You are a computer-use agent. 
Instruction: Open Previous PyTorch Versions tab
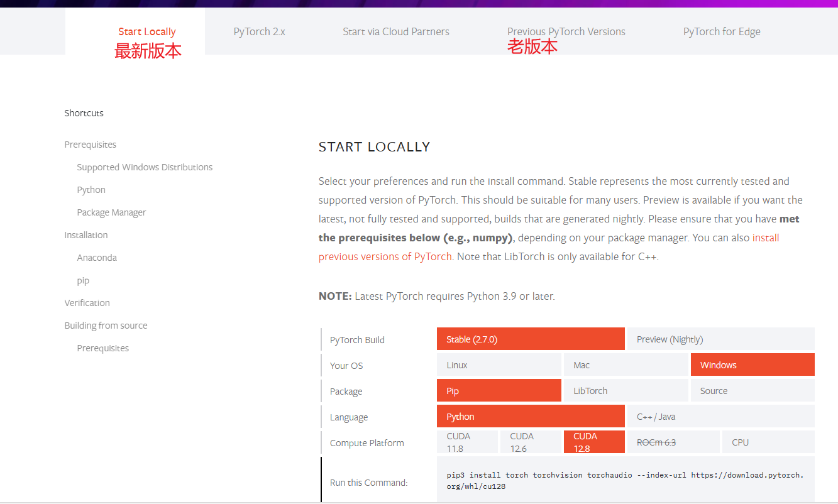[566, 31]
